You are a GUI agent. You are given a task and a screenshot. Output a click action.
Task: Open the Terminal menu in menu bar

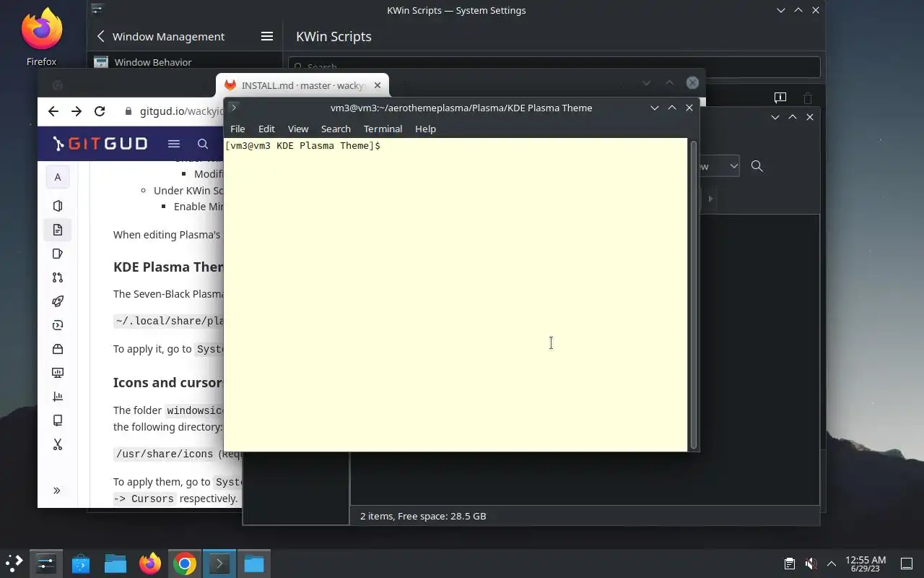[x=383, y=129]
